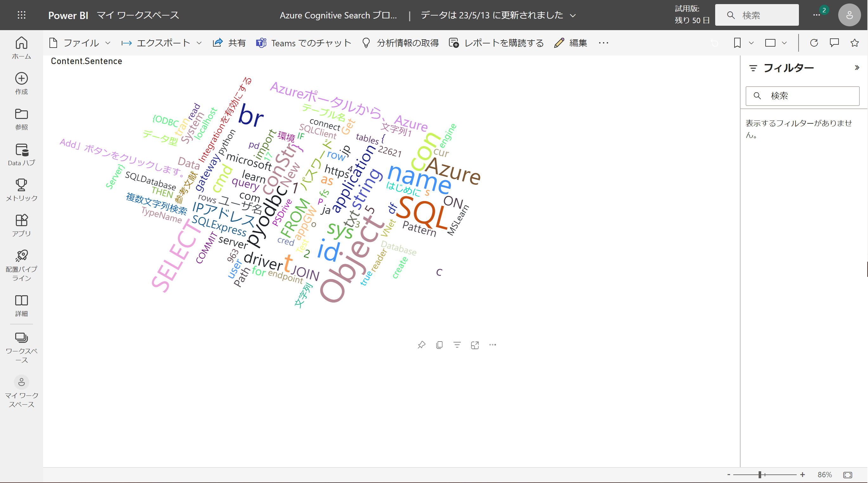Expand the data updated info chevron

pyautogui.click(x=573, y=16)
